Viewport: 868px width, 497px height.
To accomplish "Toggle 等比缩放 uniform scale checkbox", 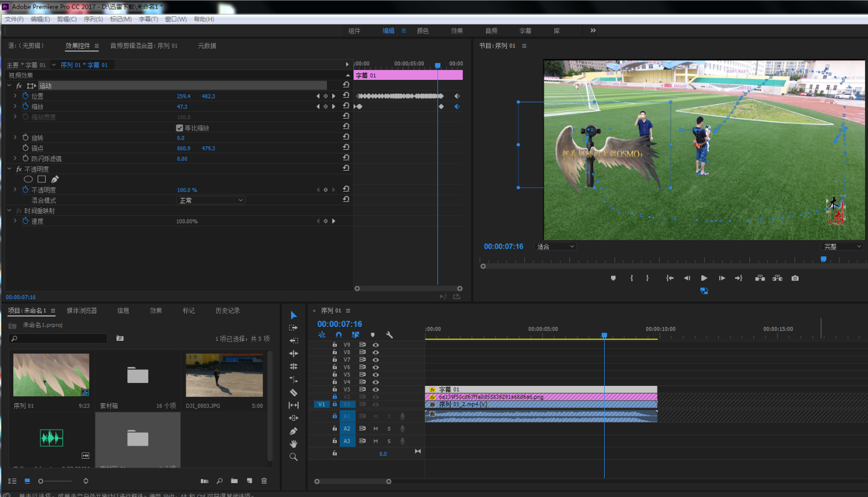I will 179,128.
